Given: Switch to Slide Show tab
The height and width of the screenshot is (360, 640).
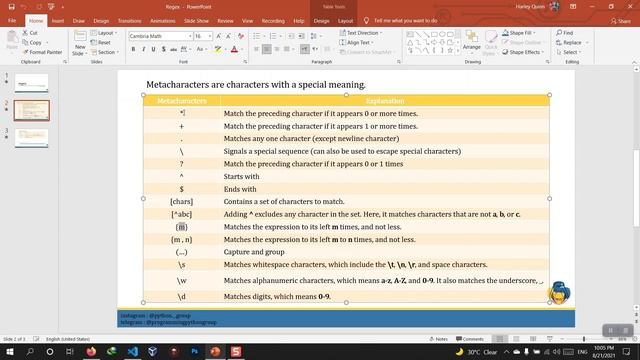Looking at the screenshot, I should tap(196, 20).
